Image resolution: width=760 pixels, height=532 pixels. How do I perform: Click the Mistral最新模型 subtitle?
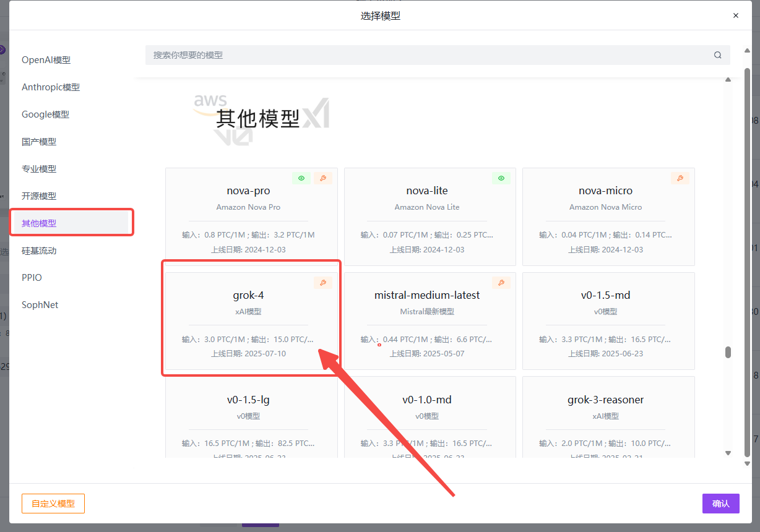427,311
